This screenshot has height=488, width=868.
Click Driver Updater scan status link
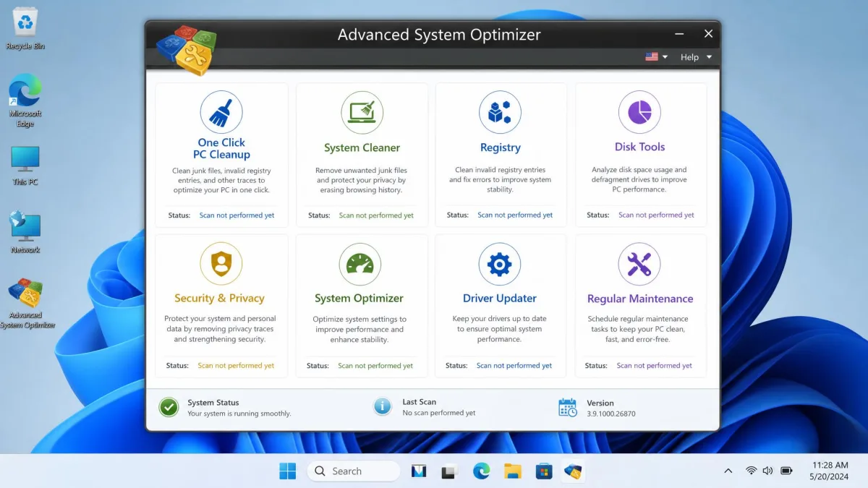tap(514, 366)
